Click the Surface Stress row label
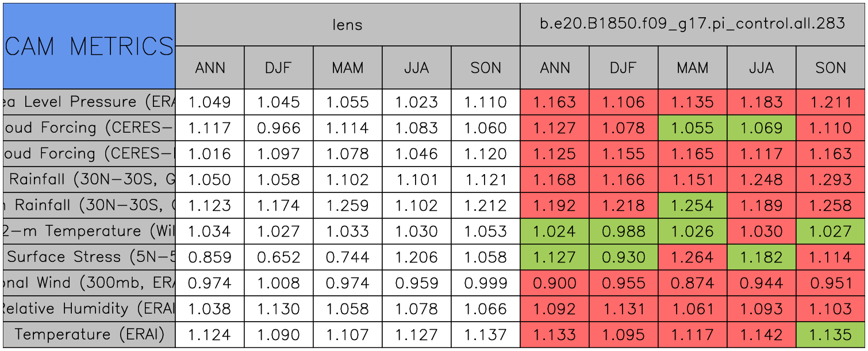The width and height of the screenshot is (868, 351). pos(89,257)
